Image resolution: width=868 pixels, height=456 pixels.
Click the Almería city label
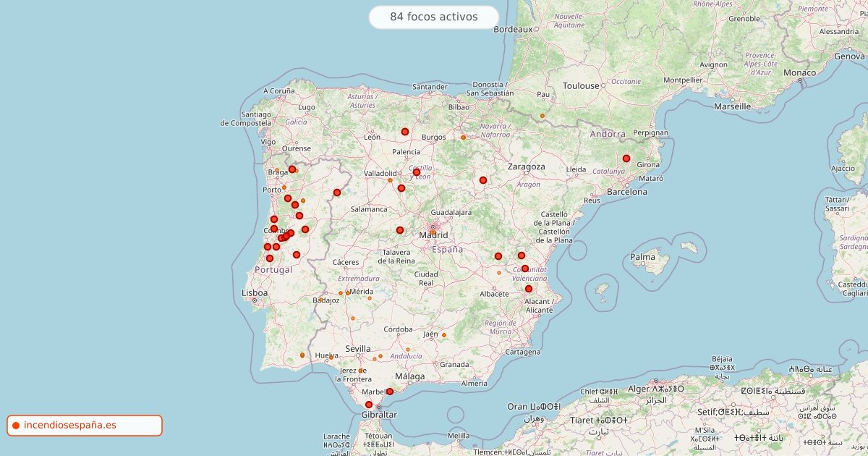click(x=474, y=384)
